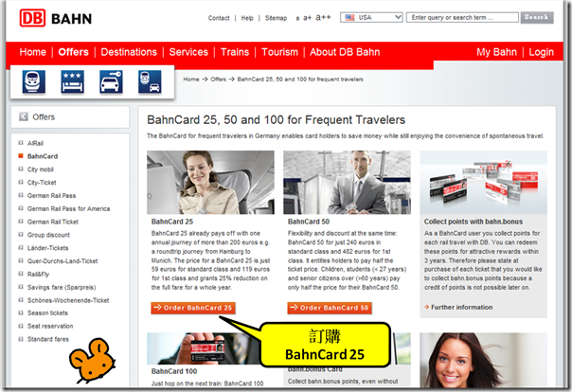
Task: Open German Rail Pass for America
Action: (68, 209)
